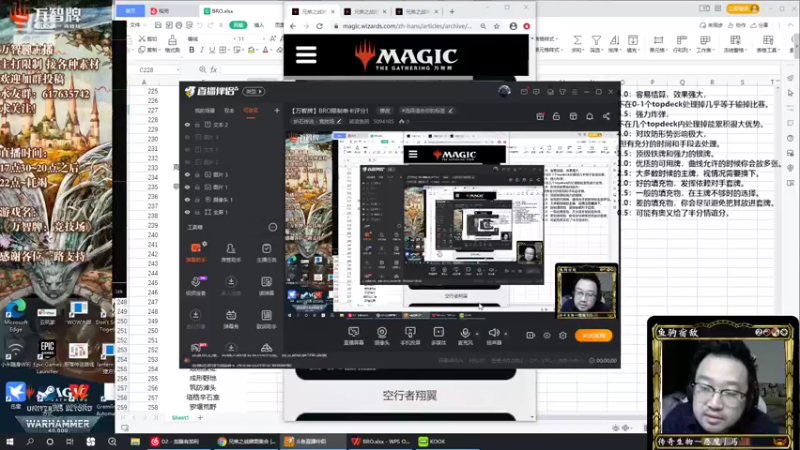This screenshot has height=450, width=800.
Task: Select the 多媒体 multimedia source
Action: [438, 336]
